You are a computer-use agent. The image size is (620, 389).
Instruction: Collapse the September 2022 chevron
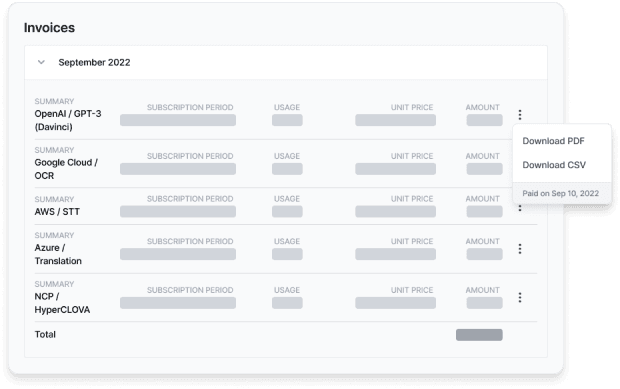point(41,62)
